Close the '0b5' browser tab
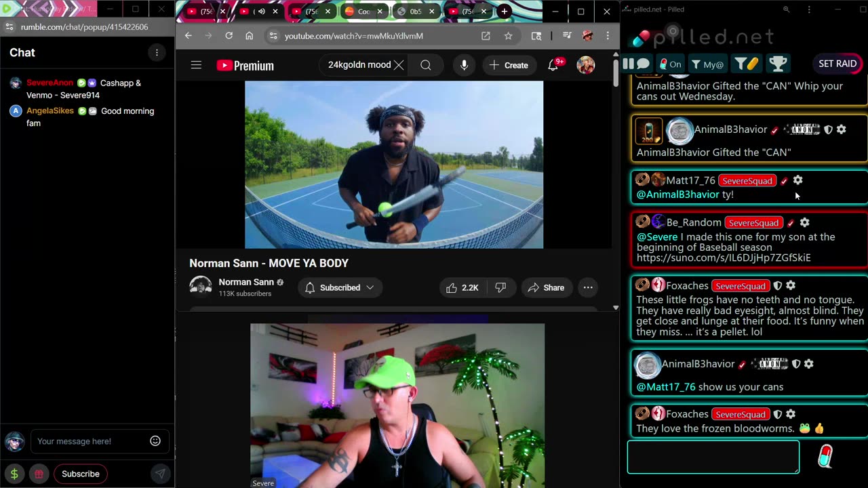The image size is (868, 488). 432,12
